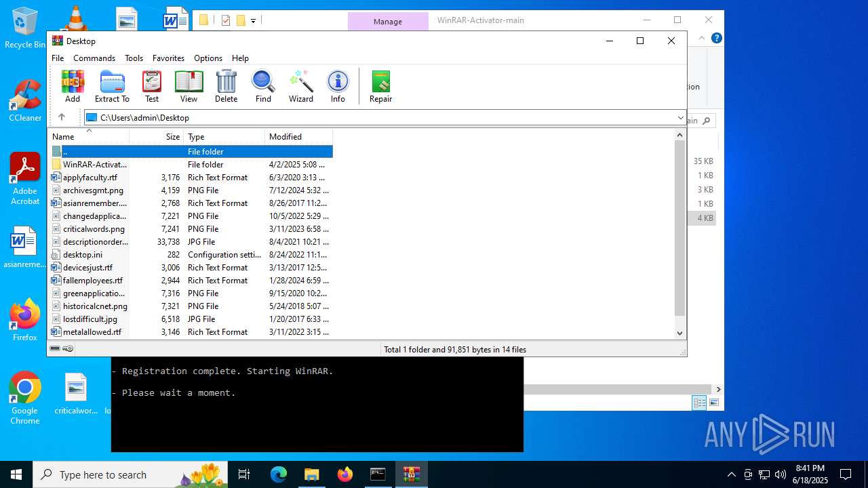Switch Explorer to large icons view
The height and width of the screenshot is (488, 868).
[714, 403]
